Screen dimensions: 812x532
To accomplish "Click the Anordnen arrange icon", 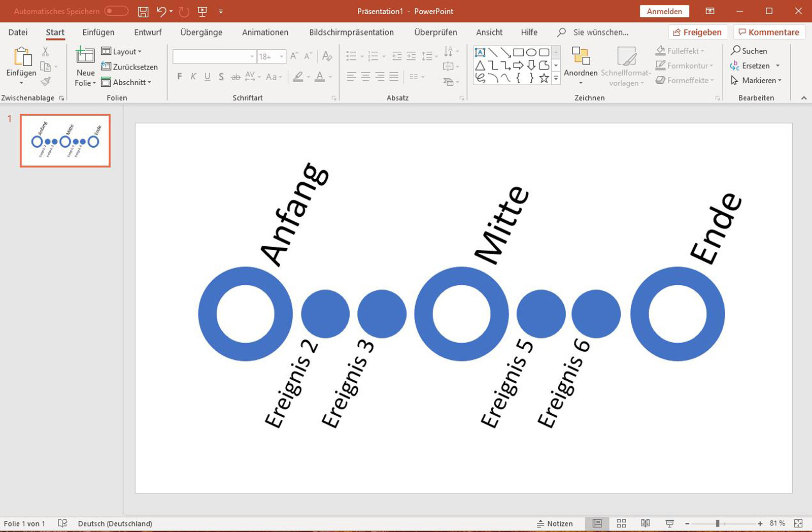I will click(x=581, y=56).
